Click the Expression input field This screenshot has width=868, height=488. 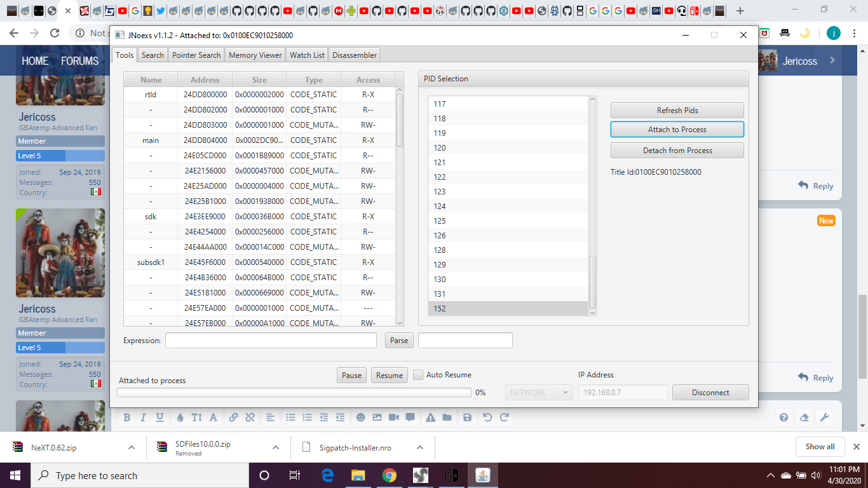[x=271, y=341]
